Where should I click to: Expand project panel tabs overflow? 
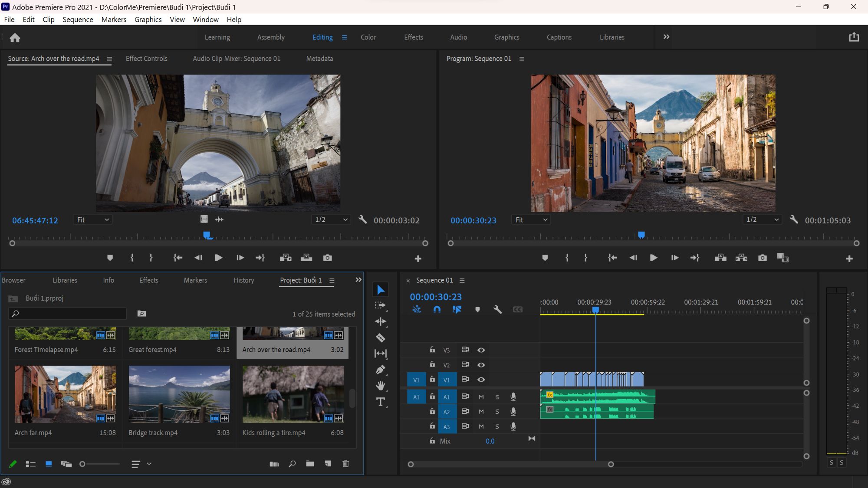pyautogui.click(x=358, y=280)
